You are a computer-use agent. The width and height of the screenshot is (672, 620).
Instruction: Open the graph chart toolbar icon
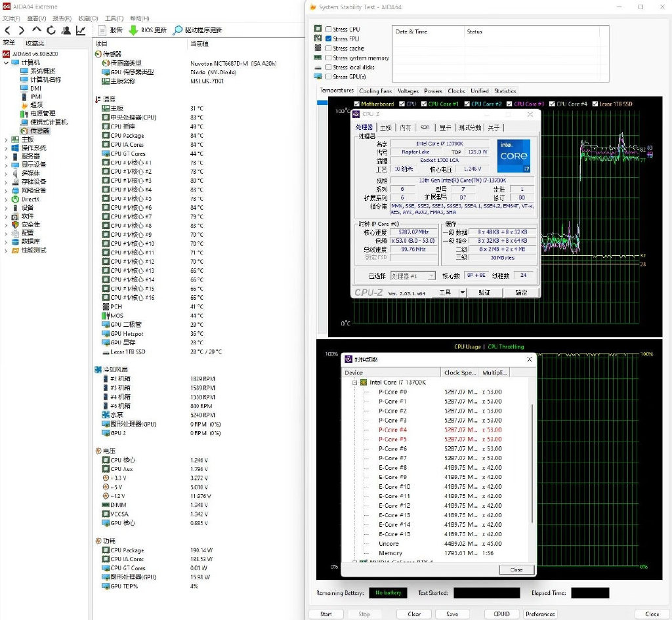pos(81,30)
